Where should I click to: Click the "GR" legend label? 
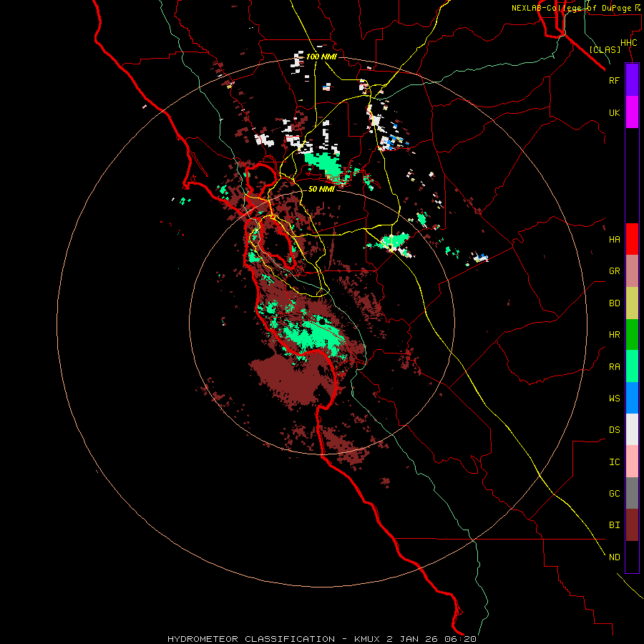click(614, 271)
